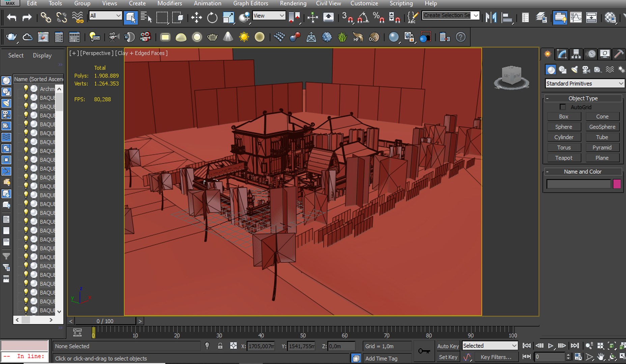The width and height of the screenshot is (626, 364).
Task: Open the Graph Editors menu
Action: 251,3
